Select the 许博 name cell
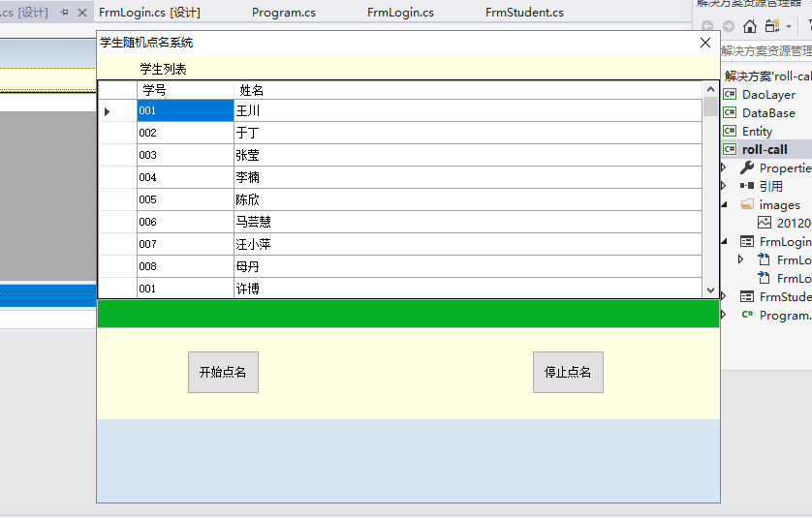The image size is (812, 518). (x=468, y=289)
